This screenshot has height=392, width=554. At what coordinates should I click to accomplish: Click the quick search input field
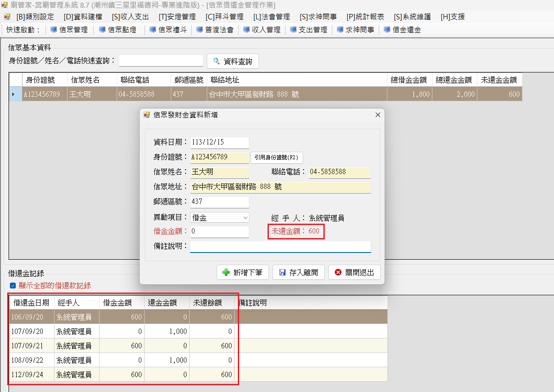pyautogui.click(x=161, y=61)
